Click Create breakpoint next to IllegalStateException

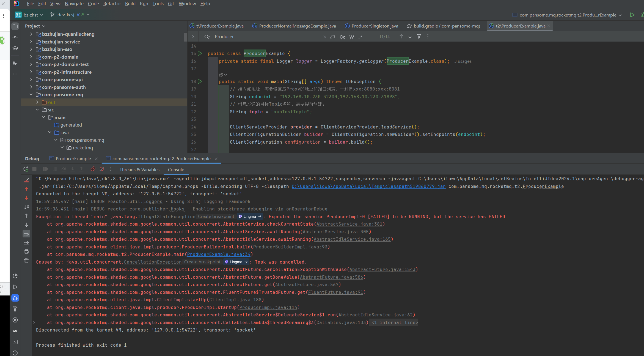(216, 217)
